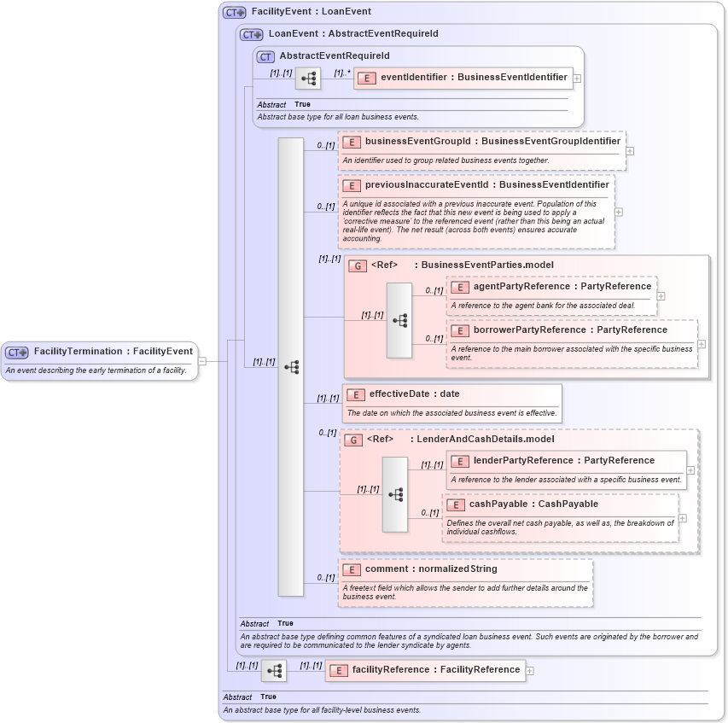The image size is (728, 723).
Task: Click the CT icon on FacilityTermination header
Action: click(14, 351)
